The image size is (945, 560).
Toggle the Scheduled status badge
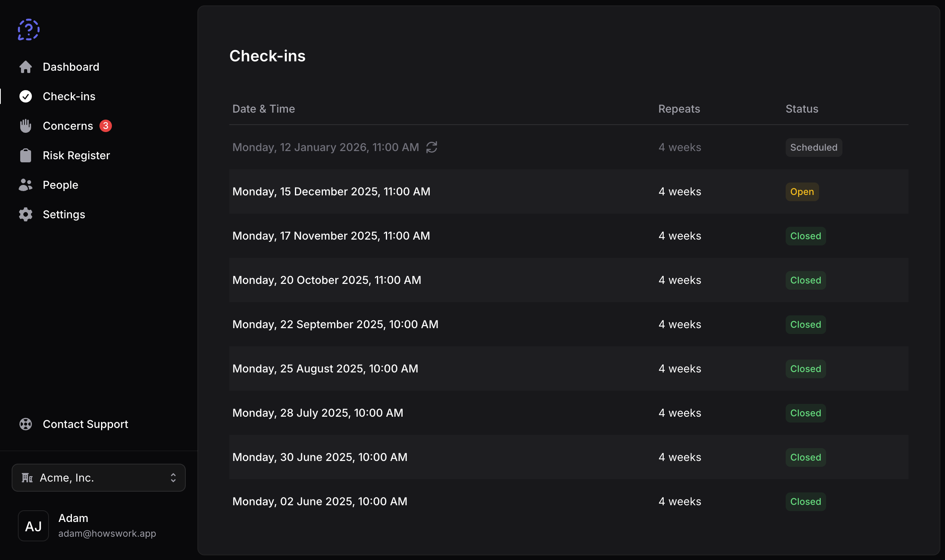pyautogui.click(x=813, y=147)
